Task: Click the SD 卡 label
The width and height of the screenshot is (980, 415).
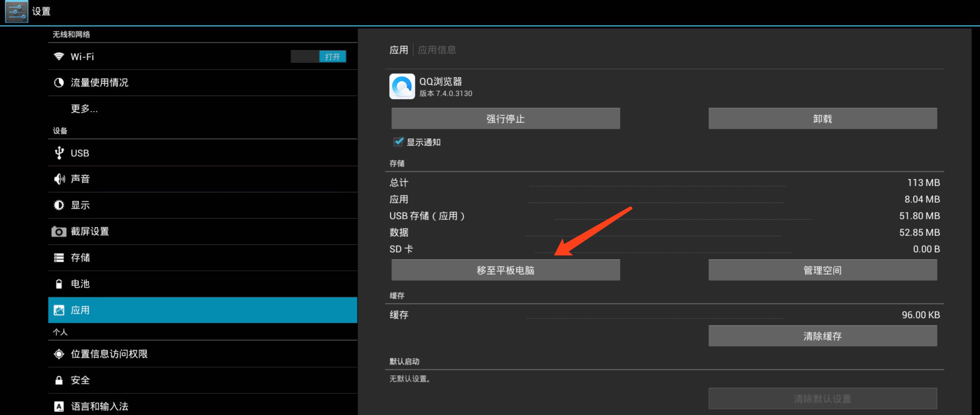Action: pos(401,249)
